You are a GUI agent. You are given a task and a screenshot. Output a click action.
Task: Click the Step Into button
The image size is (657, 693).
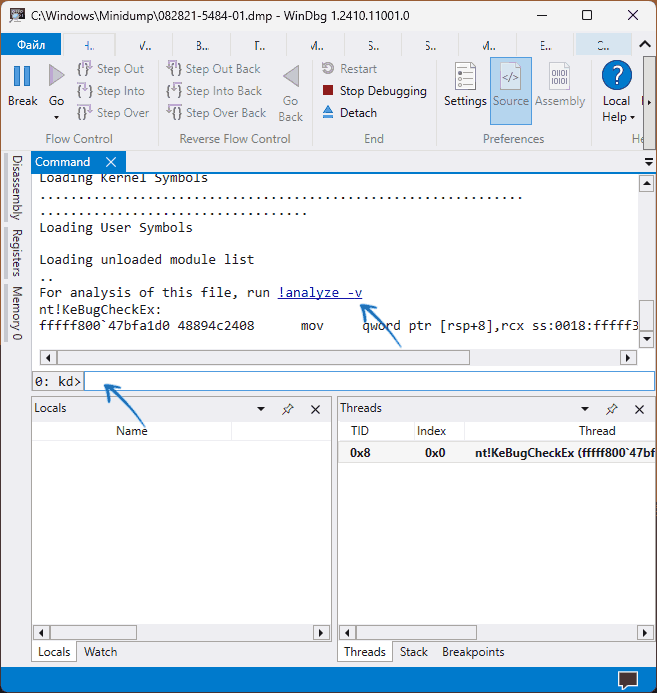point(110,91)
